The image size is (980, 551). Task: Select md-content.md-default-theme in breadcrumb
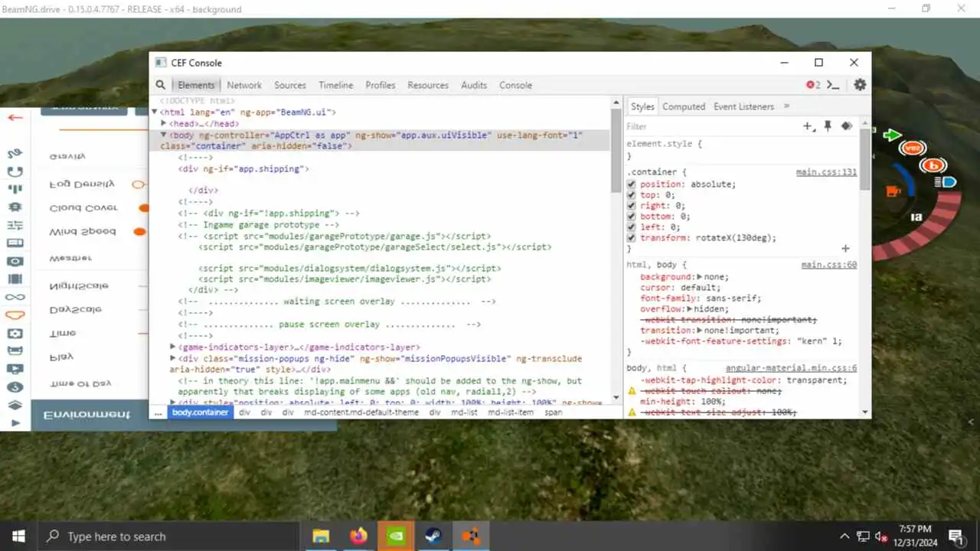pyautogui.click(x=361, y=412)
